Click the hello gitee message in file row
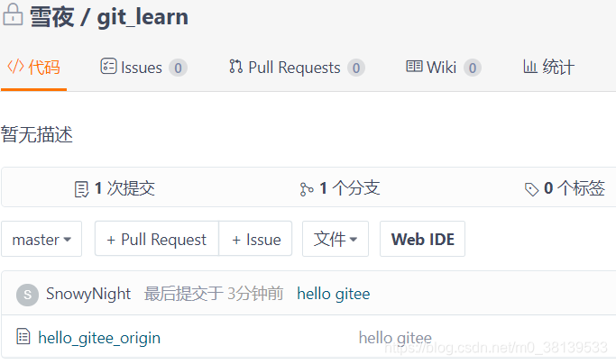The width and height of the screenshot is (616, 364). click(395, 338)
